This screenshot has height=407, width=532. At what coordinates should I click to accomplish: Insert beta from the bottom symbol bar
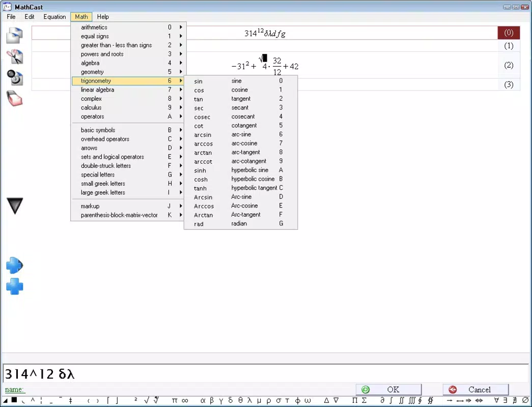click(212, 400)
